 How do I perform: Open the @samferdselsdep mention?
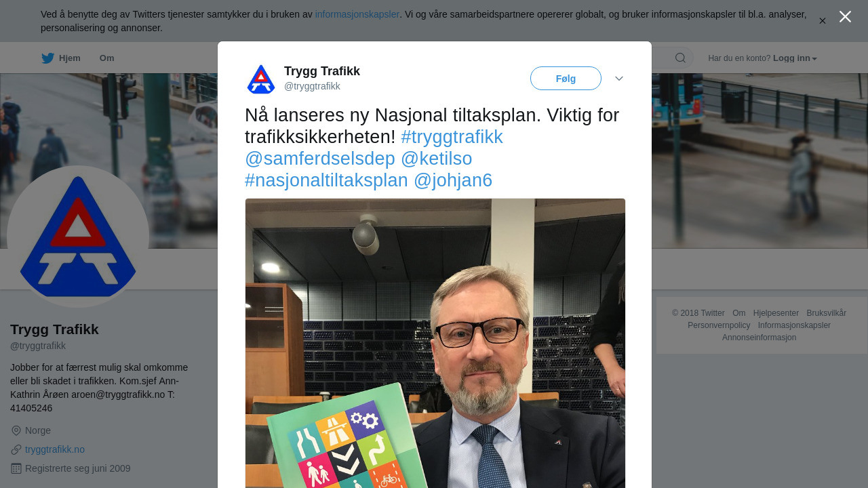coord(320,159)
